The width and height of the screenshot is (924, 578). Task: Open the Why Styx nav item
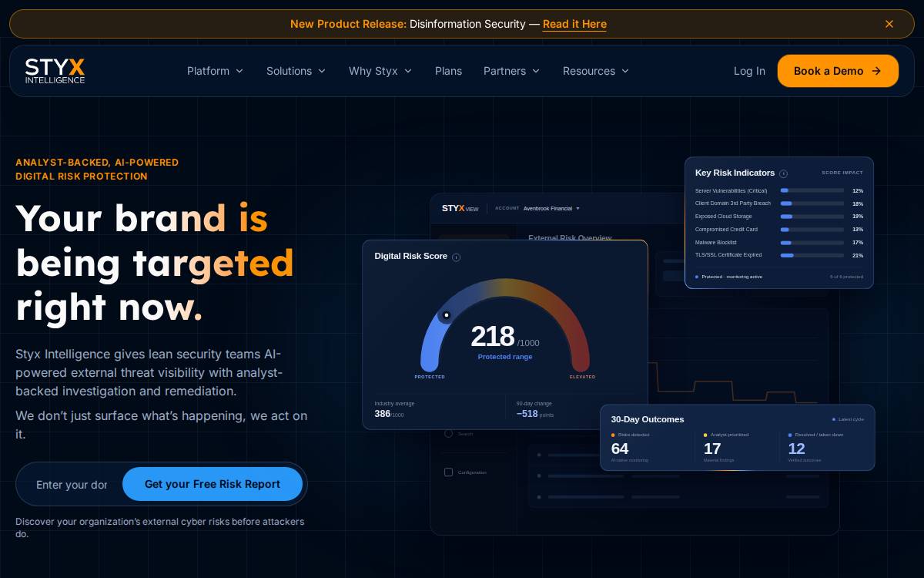click(x=380, y=71)
